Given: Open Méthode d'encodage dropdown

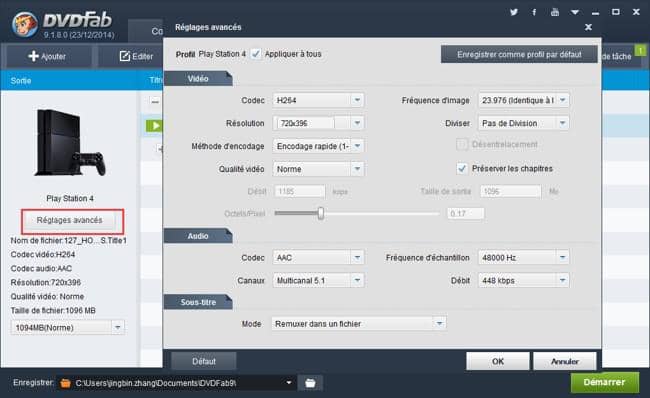Looking at the screenshot, I should click(x=318, y=146).
